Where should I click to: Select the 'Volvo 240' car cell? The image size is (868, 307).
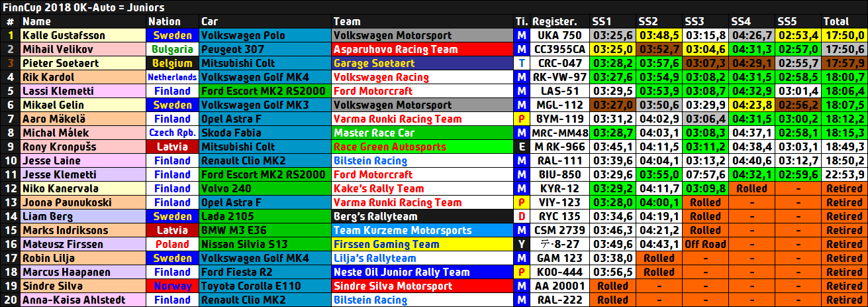pos(264,188)
